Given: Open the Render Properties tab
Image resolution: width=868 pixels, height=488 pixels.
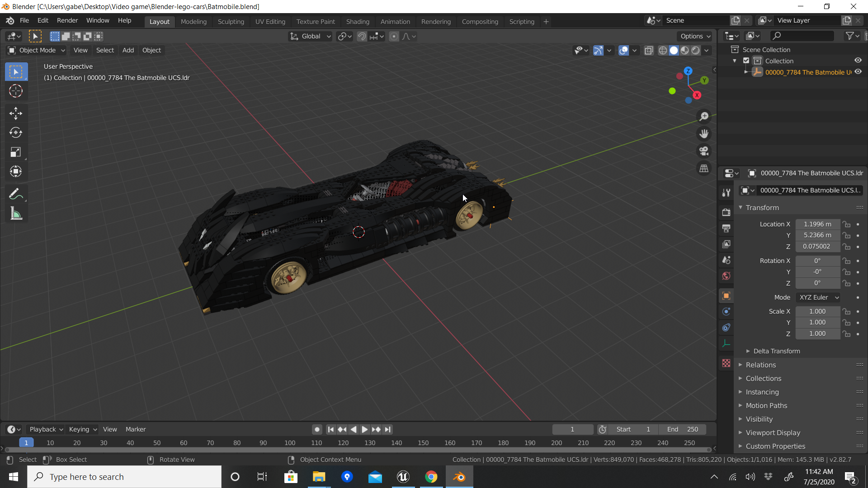Looking at the screenshot, I should coord(726,211).
